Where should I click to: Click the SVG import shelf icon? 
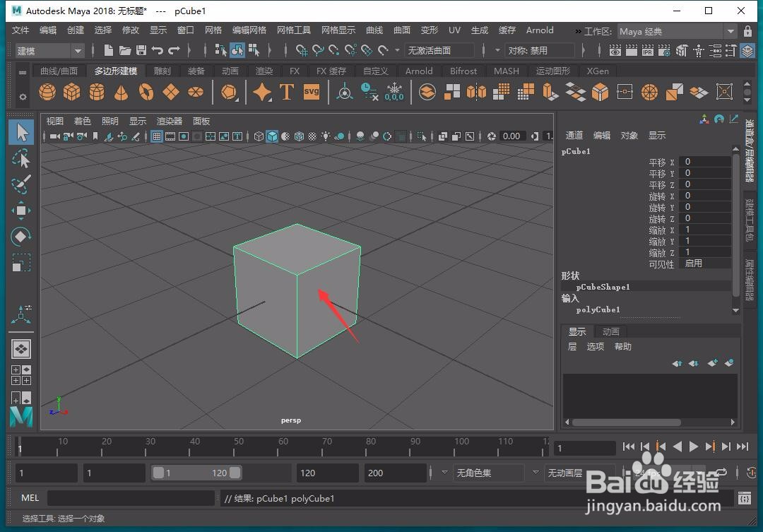click(x=312, y=92)
